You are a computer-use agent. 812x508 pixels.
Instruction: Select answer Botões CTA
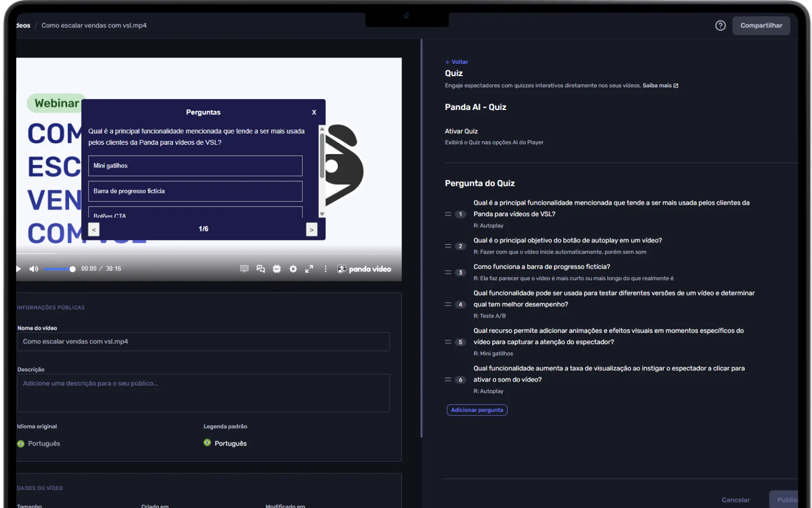click(195, 213)
